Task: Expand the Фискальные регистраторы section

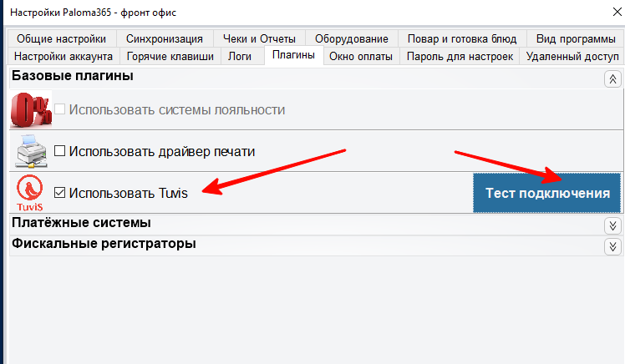Action: click(612, 246)
